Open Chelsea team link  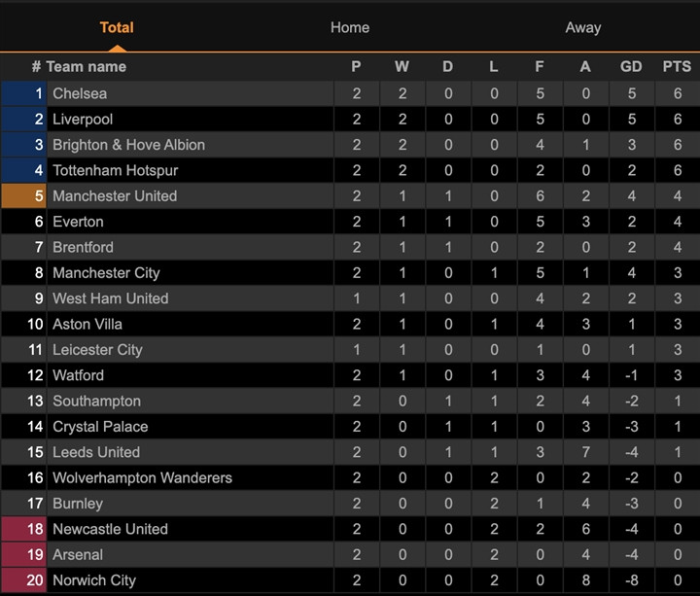80,93
